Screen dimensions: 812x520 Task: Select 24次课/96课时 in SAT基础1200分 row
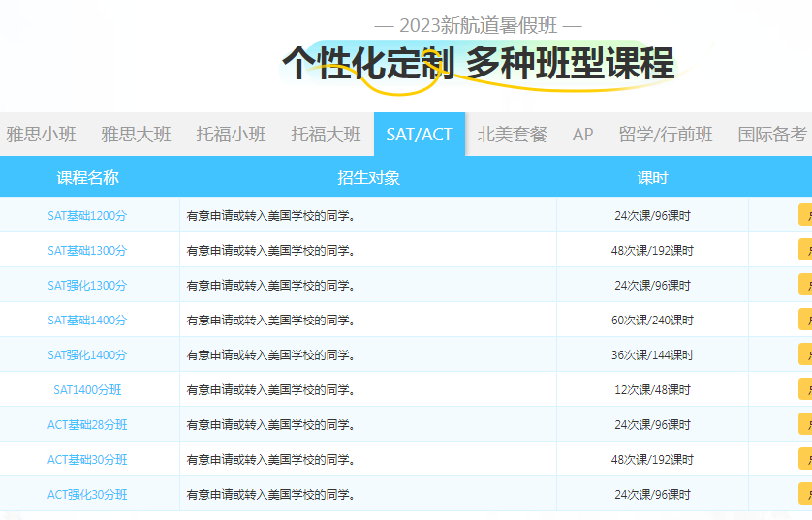click(652, 216)
